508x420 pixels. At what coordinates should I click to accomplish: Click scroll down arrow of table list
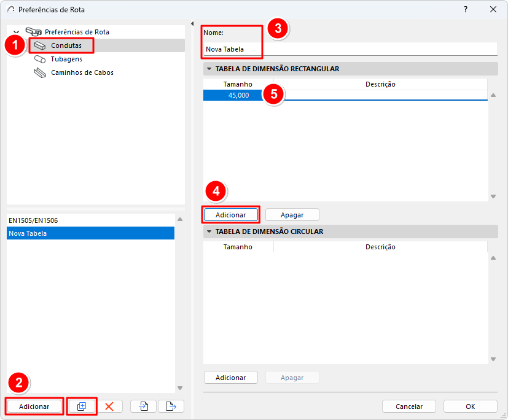180,388
